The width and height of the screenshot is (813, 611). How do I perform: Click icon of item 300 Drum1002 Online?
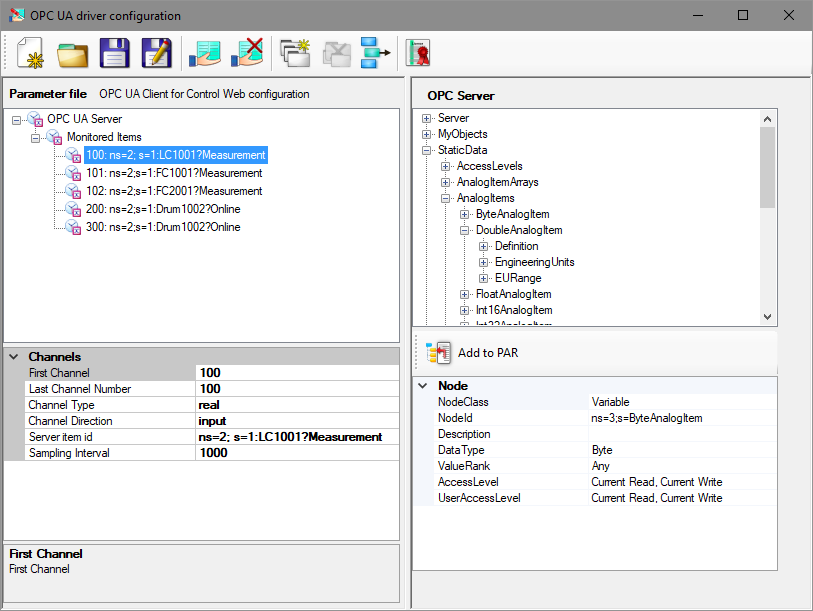click(x=73, y=227)
